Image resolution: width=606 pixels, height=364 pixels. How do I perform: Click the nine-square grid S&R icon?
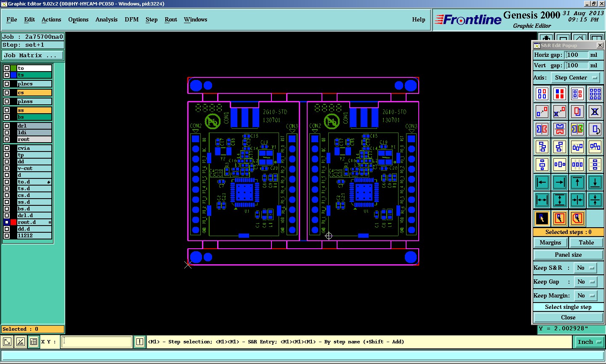(595, 93)
